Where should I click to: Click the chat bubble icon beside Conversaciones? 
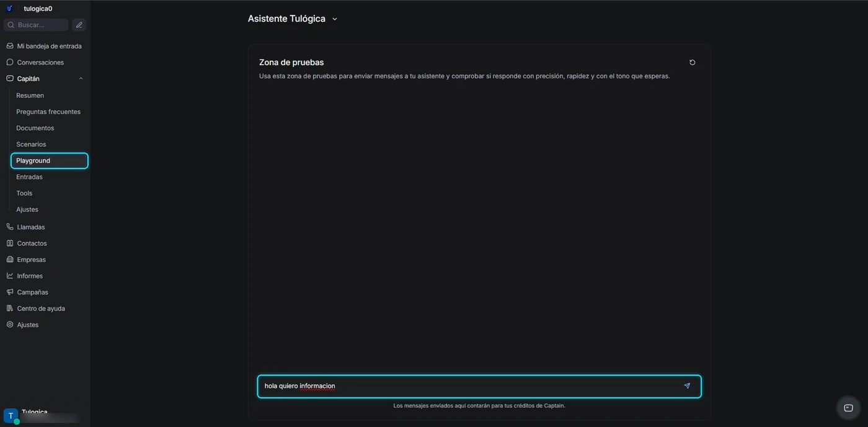[x=10, y=62]
